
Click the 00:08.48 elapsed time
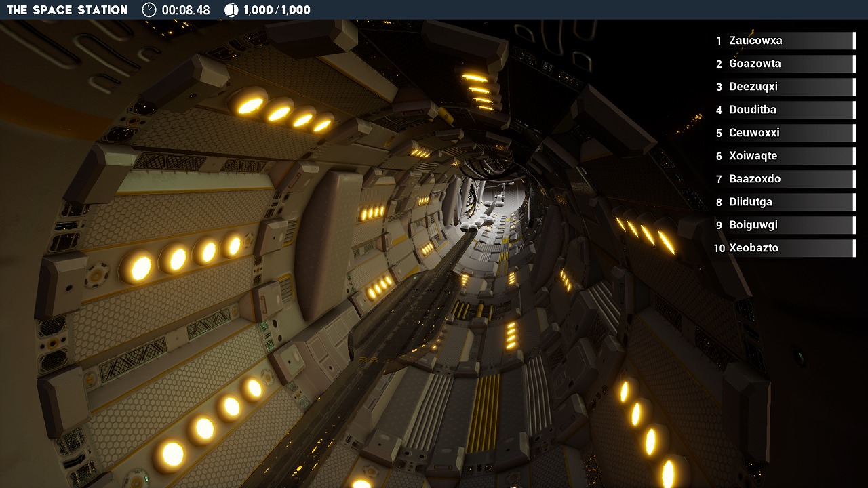point(186,10)
